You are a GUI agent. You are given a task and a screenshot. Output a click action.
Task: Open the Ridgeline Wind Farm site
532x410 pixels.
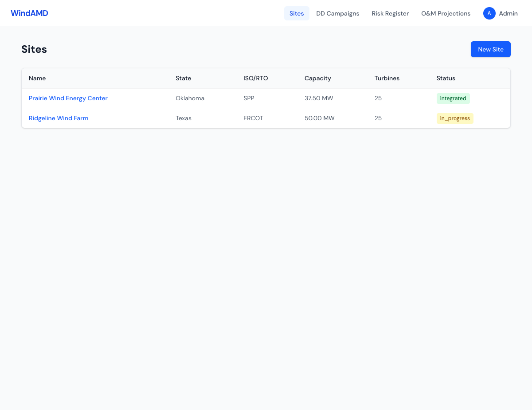click(x=58, y=118)
